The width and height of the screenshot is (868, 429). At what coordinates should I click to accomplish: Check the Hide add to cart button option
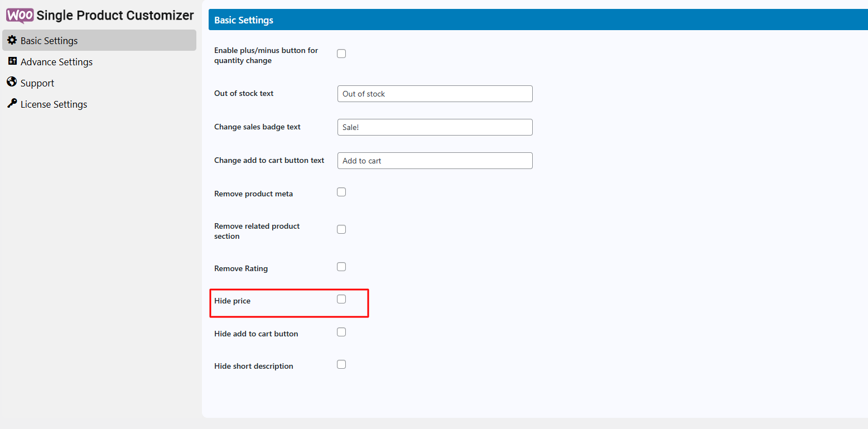click(x=341, y=332)
